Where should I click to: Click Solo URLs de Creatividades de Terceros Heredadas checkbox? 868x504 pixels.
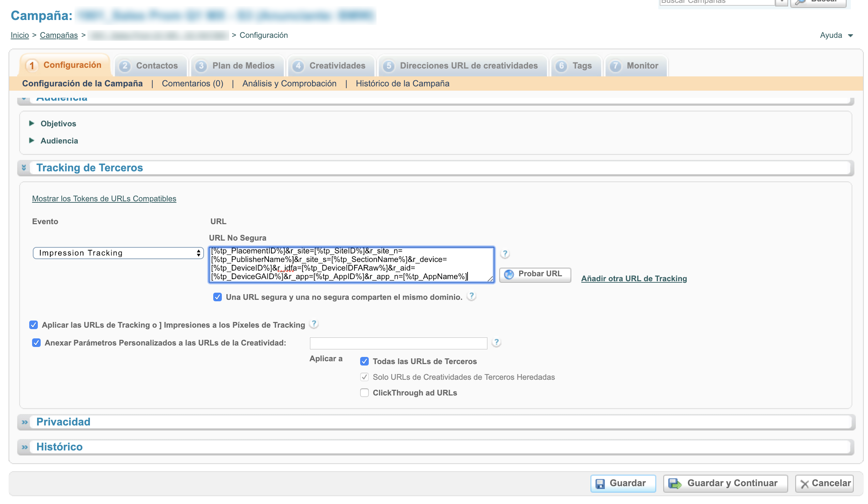[364, 377]
